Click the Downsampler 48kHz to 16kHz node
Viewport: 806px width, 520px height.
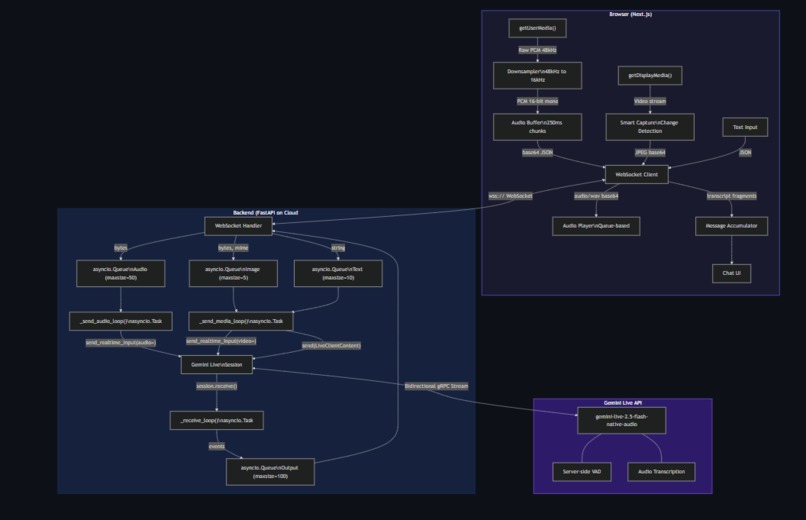537,76
